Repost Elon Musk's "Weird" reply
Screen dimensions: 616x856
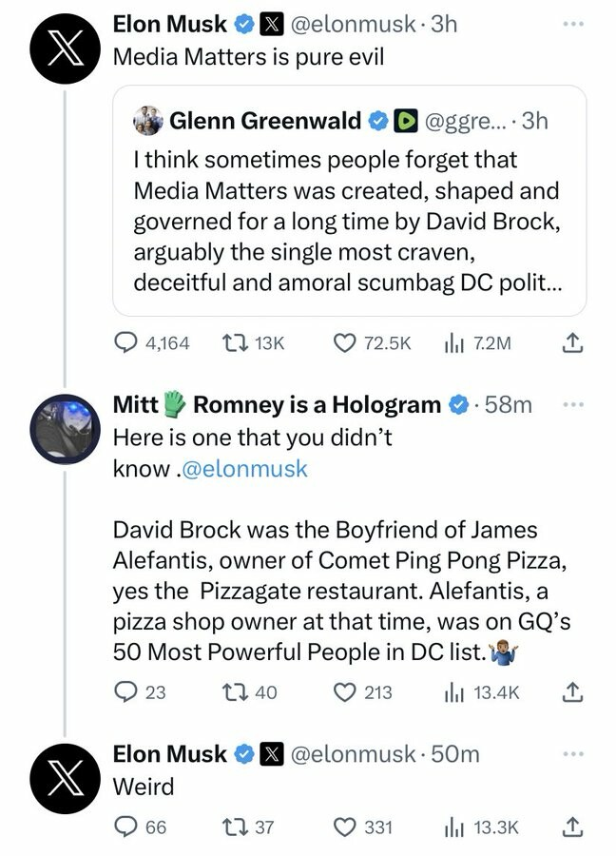237,827
